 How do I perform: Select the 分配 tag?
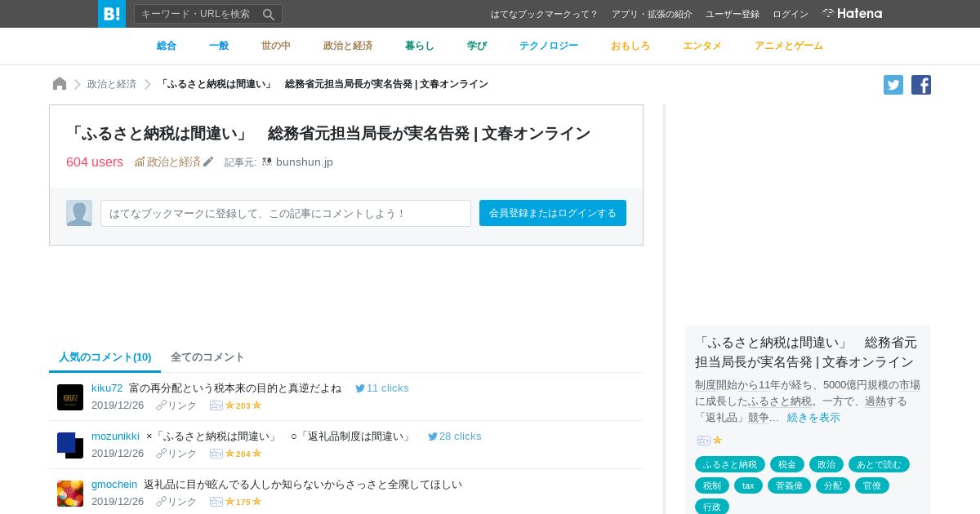pyautogui.click(x=833, y=485)
